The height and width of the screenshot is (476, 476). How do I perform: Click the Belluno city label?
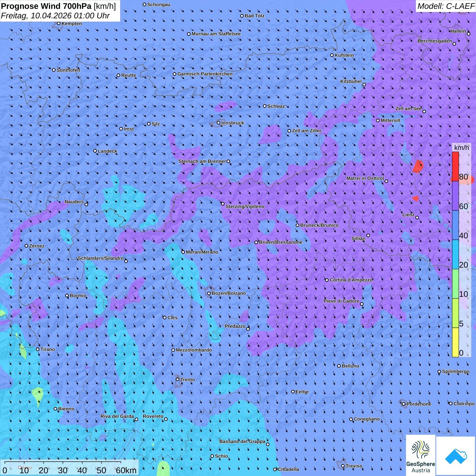[350, 366]
